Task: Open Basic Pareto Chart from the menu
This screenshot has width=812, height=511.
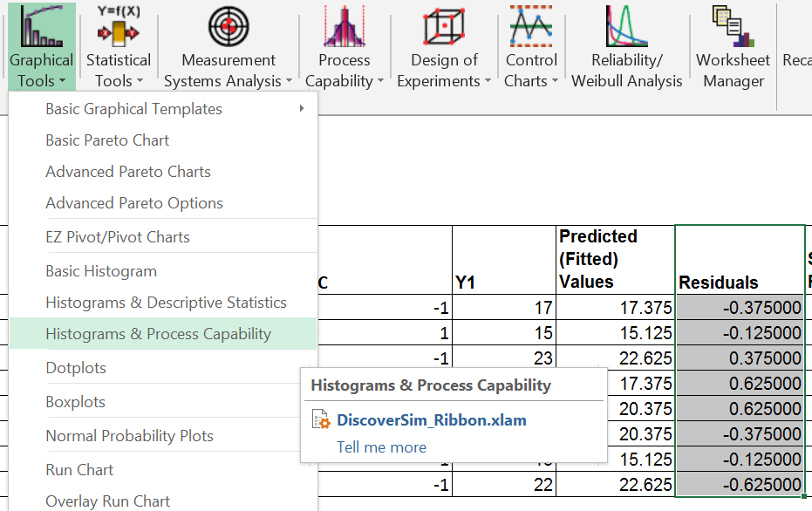Action: (106, 140)
